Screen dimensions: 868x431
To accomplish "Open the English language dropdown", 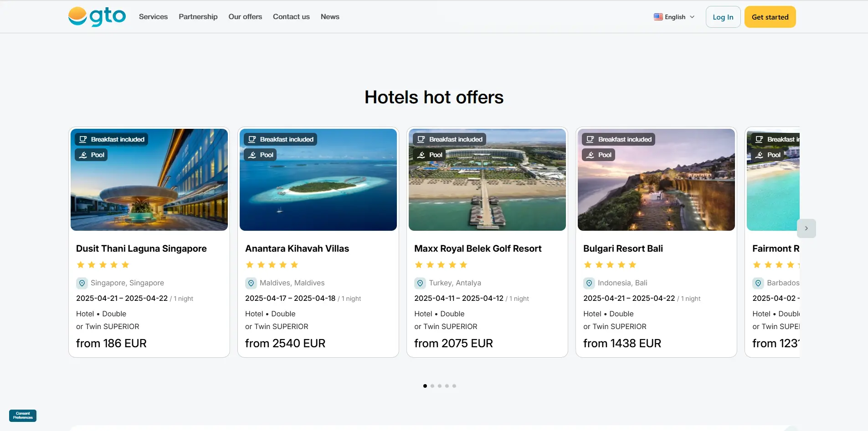I will [674, 16].
